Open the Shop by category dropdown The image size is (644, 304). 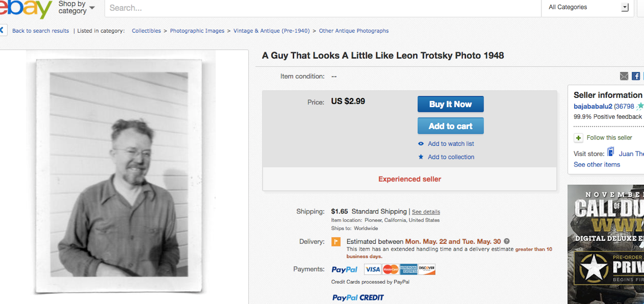(76, 7)
